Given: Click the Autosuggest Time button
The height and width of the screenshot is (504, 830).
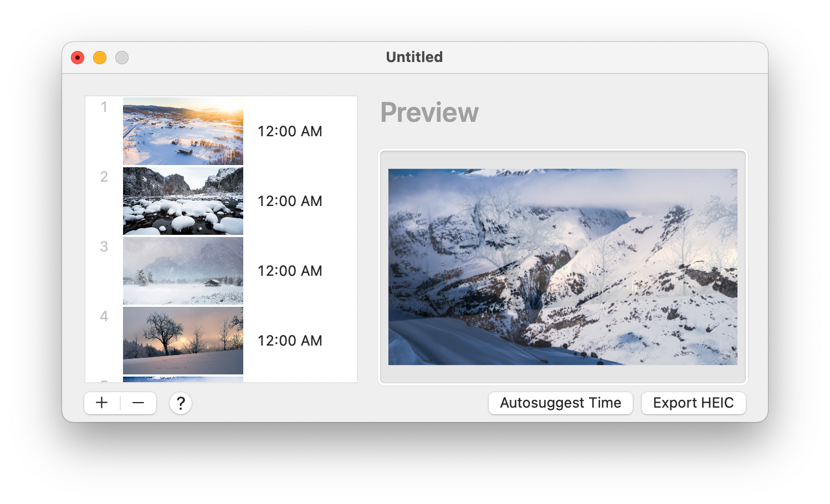Looking at the screenshot, I should [x=560, y=403].
